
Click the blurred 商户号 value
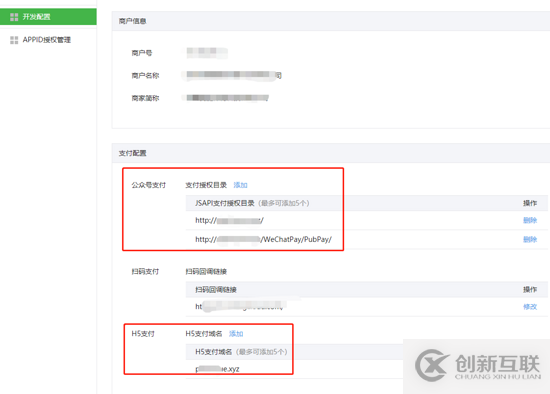point(207,53)
